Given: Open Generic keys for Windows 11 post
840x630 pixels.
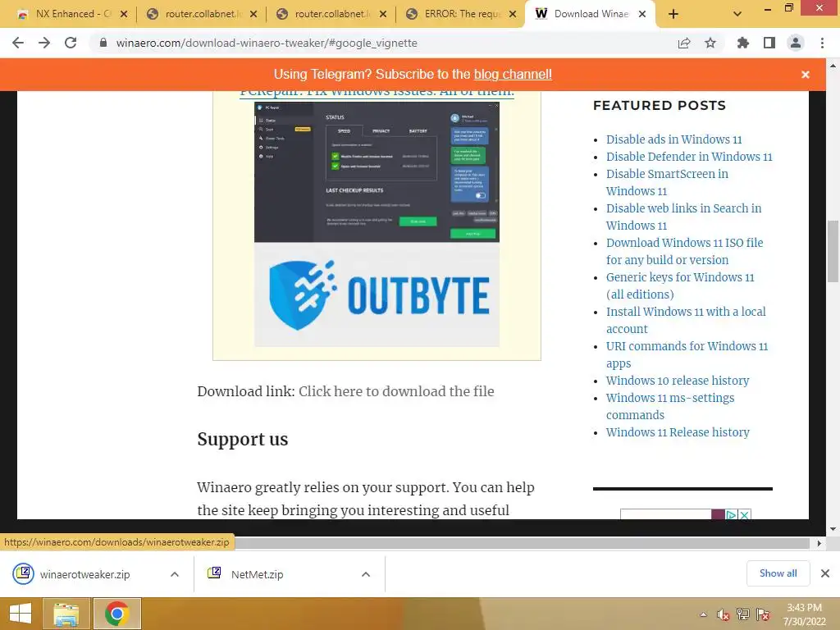Looking at the screenshot, I should click(x=680, y=285).
